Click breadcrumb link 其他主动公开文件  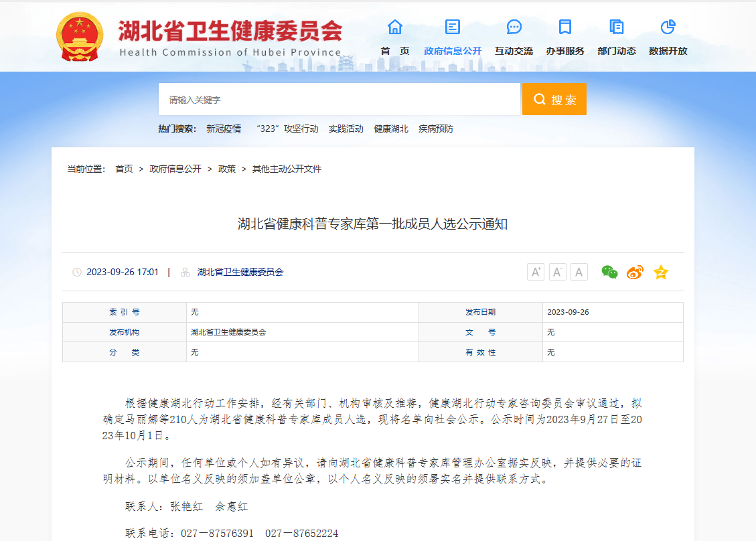coord(287,169)
